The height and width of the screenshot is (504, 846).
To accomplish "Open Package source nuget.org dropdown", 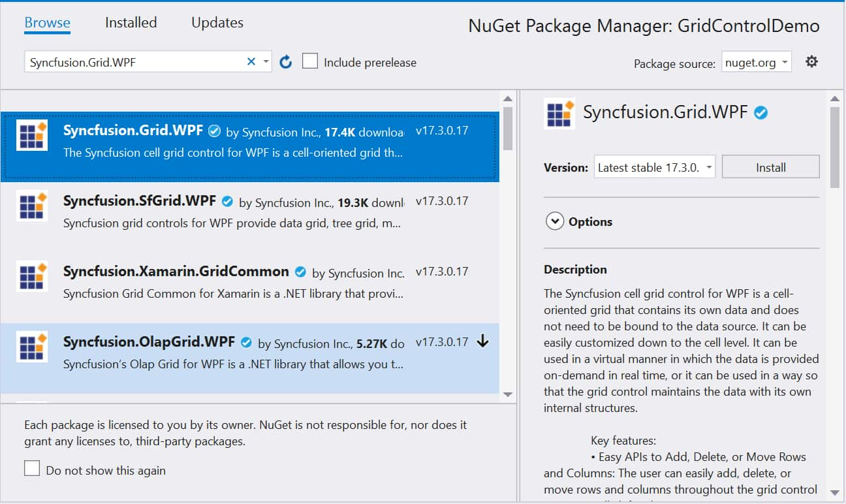I will pyautogui.click(x=757, y=63).
